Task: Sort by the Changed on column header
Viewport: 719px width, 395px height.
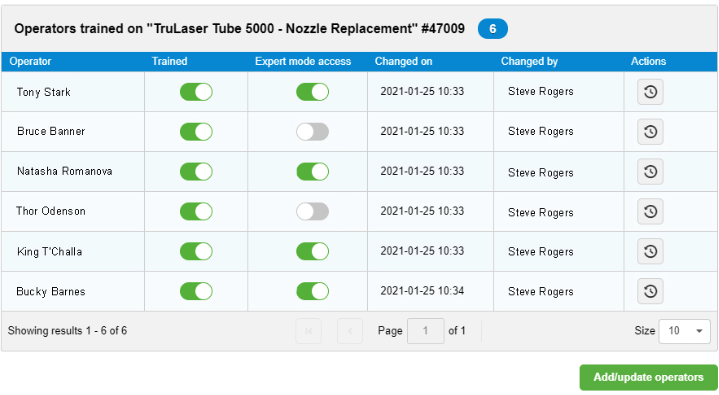Action: click(x=404, y=61)
